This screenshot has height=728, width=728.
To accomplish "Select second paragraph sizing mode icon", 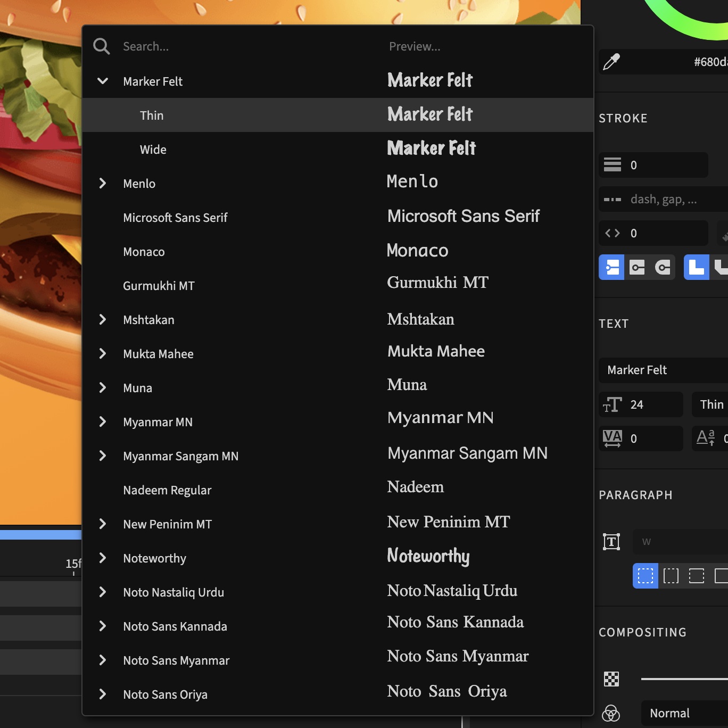I will pyautogui.click(x=671, y=576).
